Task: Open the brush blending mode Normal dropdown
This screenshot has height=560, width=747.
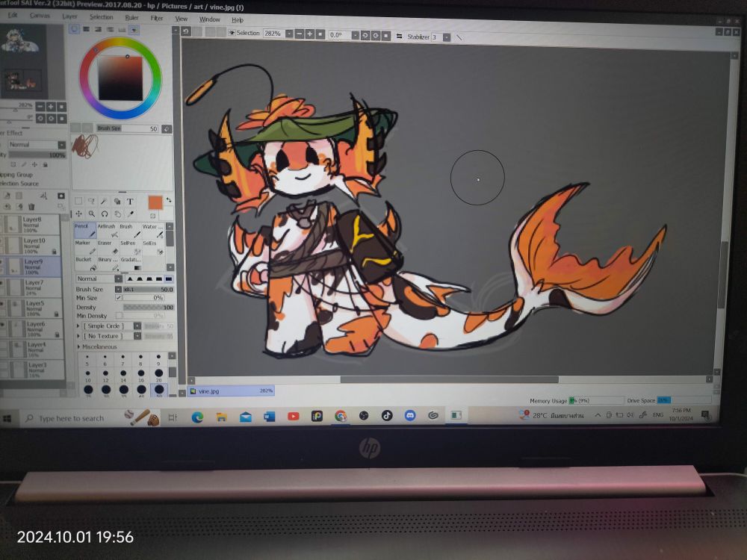Action: [x=118, y=279]
